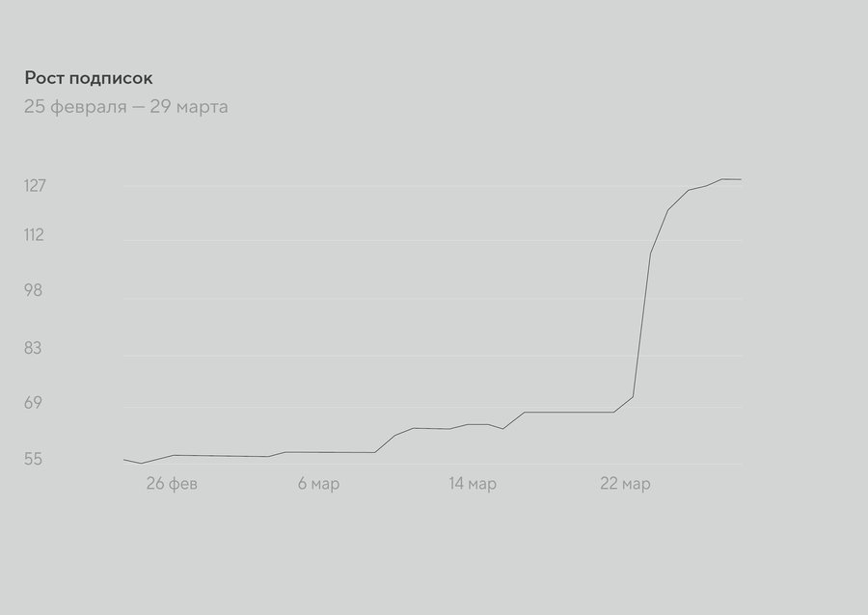Select the "22 мар" date label
The width and height of the screenshot is (868, 615).
tap(625, 484)
